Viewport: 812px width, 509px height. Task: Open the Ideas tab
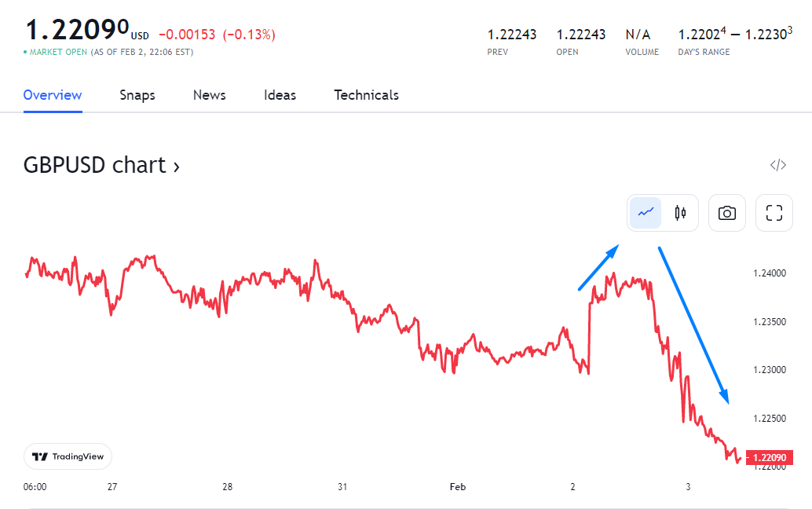[280, 95]
